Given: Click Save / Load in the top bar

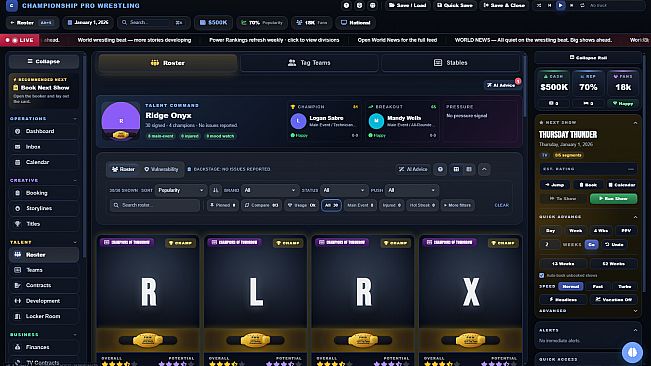Looking at the screenshot, I should click(x=408, y=5).
